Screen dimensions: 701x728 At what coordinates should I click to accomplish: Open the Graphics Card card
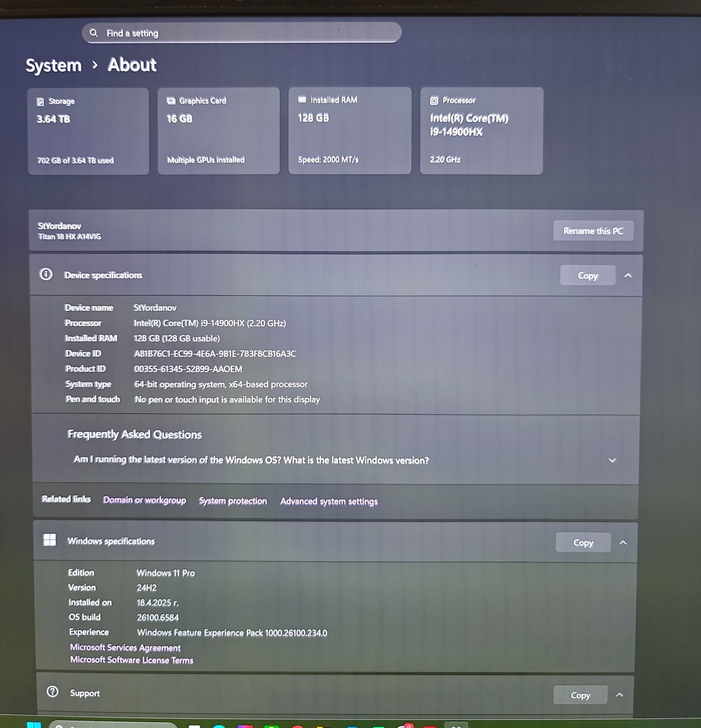coord(219,131)
